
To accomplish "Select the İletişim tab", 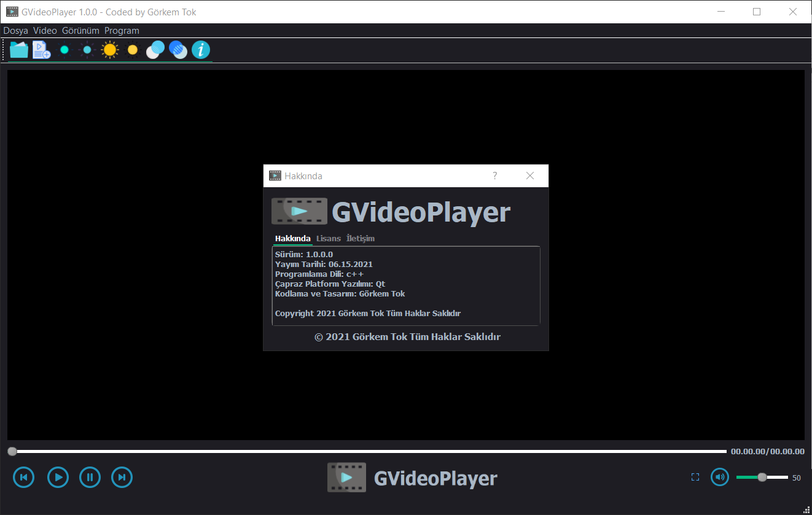I will coord(360,238).
